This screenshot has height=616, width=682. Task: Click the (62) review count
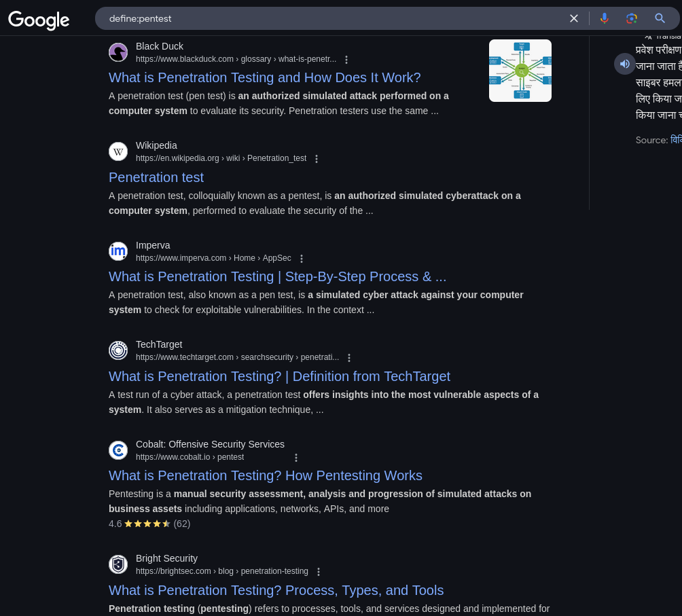coord(182,524)
